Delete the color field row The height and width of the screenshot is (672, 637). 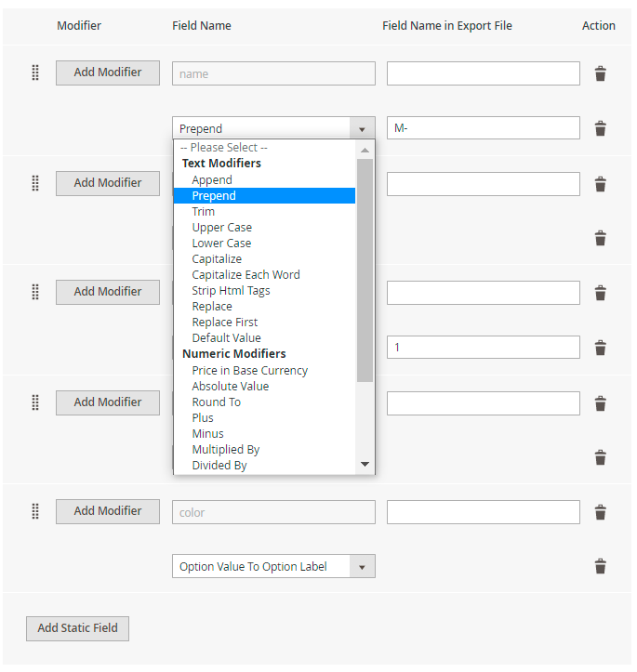pyautogui.click(x=600, y=513)
